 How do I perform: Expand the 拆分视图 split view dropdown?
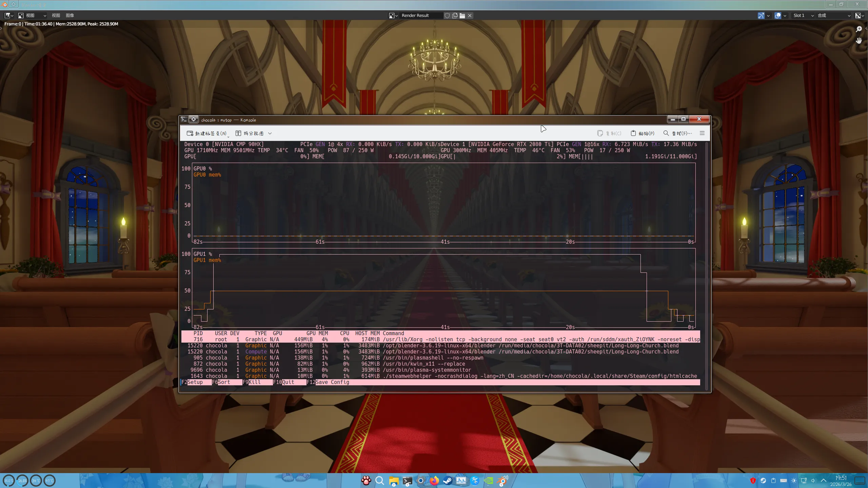270,133
